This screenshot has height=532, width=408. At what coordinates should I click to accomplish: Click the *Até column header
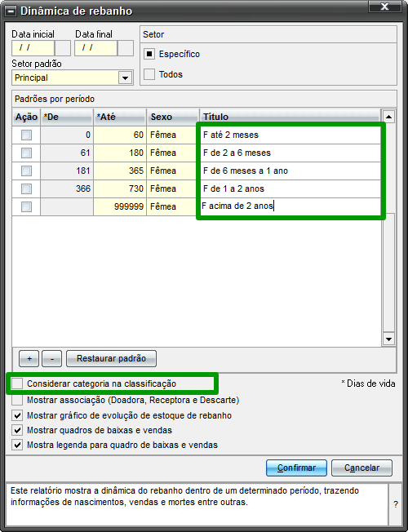pos(120,117)
